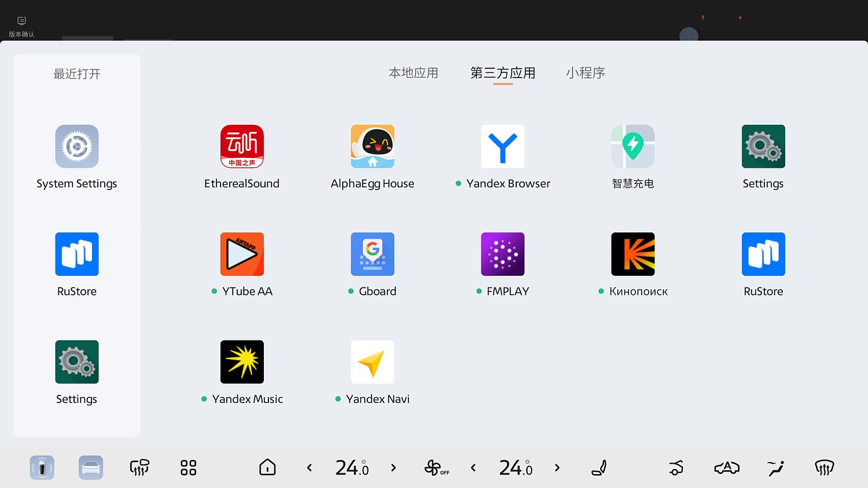The image size is (868, 488).
Task: Toggle the windshield defrost
Action: tap(825, 467)
